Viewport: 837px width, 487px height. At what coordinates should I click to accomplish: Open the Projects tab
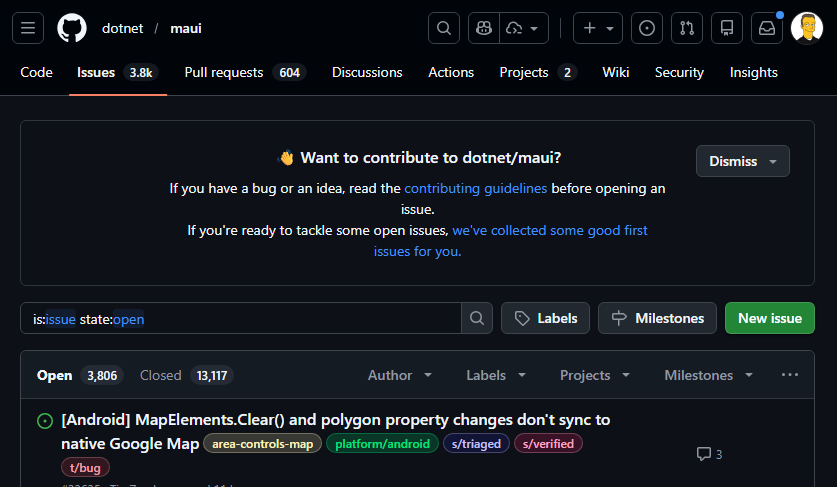[538, 72]
